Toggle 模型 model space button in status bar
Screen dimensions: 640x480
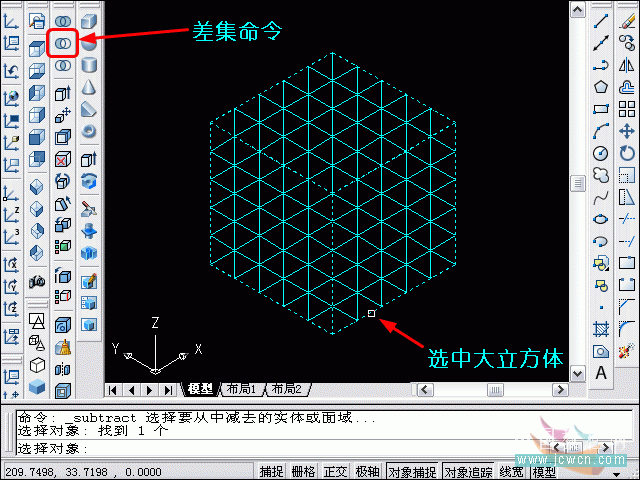click(x=544, y=471)
